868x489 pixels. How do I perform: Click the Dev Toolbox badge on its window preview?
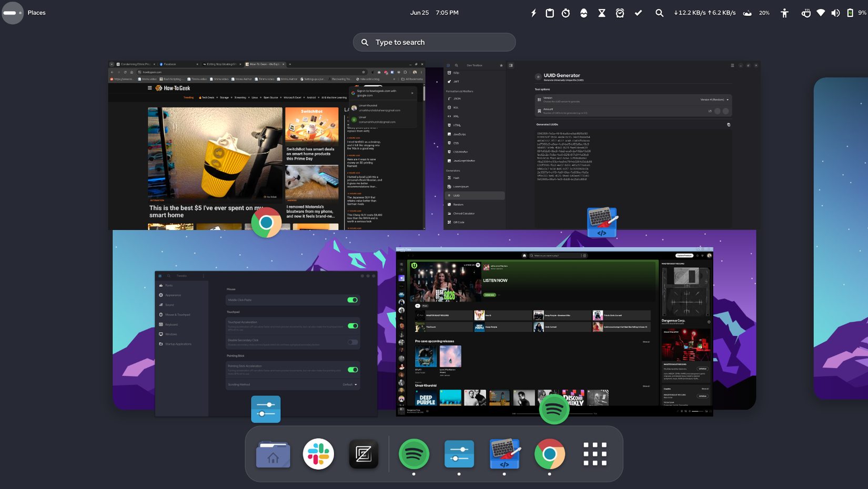click(602, 222)
